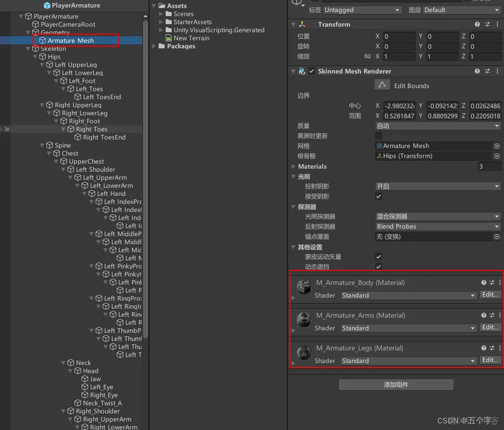Click the hierarchy vertical scrollbar
Viewport: 504px width, 430px height.
tap(146, 179)
